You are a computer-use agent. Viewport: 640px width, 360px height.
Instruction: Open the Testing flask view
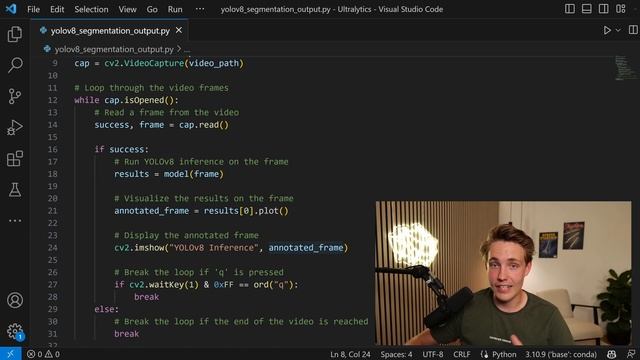(x=15, y=190)
